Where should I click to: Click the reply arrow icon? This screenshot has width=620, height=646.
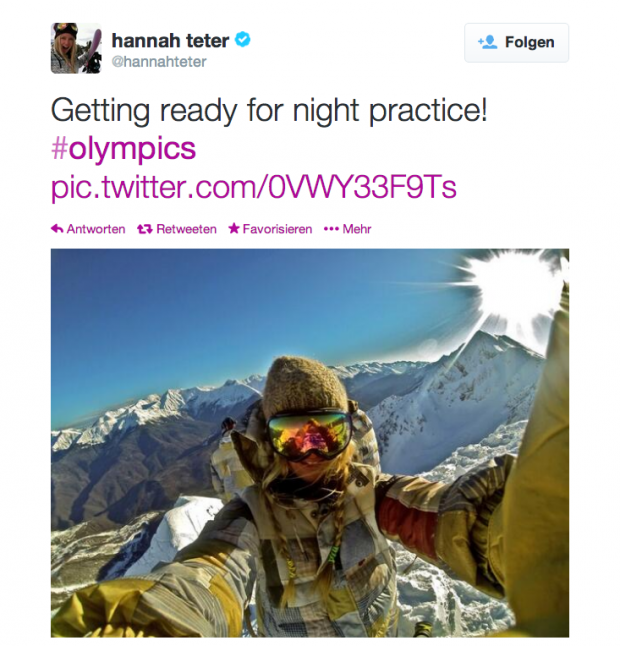(x=57, y=229)
